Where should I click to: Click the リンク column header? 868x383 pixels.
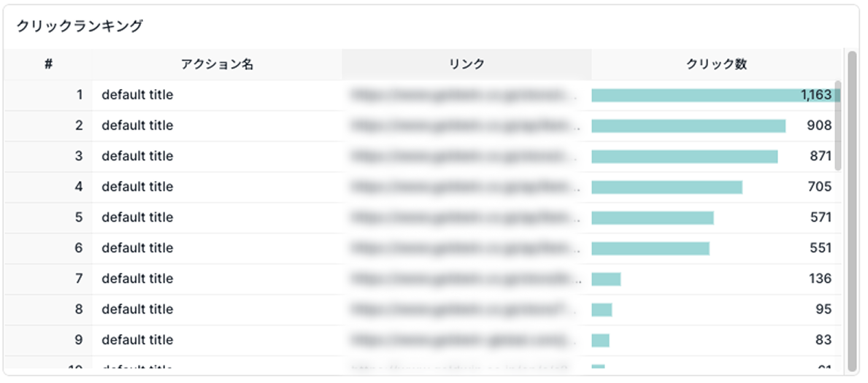tap(466, 64)
